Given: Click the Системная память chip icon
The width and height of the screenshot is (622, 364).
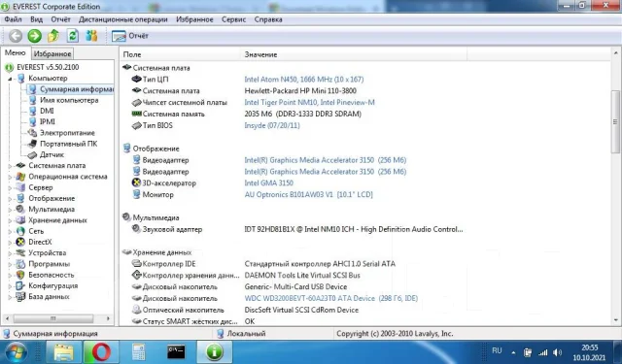Looking at the screenshot, I should click(136, 114).
